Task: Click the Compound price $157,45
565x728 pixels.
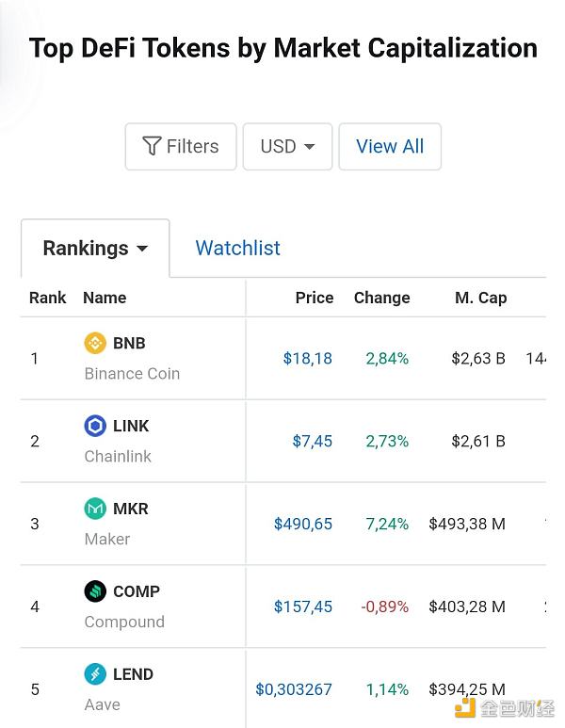Action: (x=303, y=607)
